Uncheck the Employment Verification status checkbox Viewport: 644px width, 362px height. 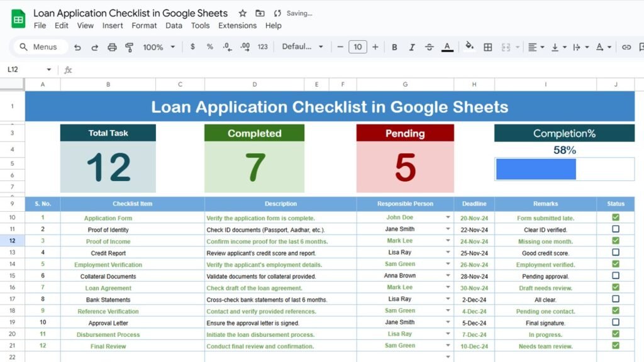615,264
